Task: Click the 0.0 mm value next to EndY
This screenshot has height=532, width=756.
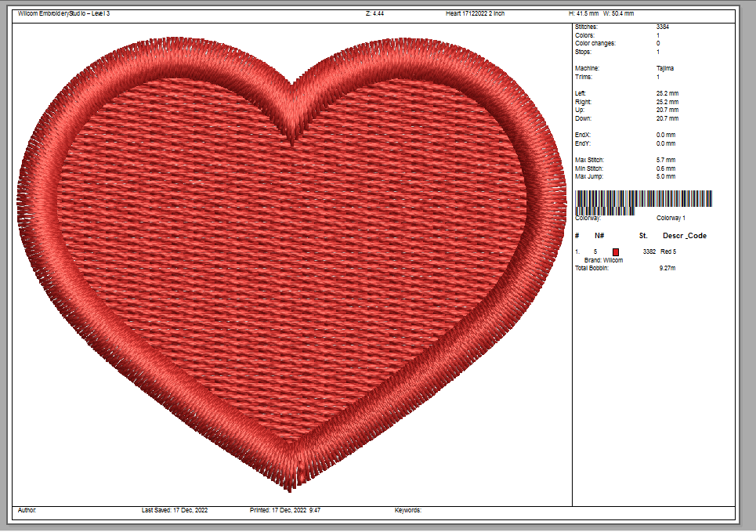Action: click(x=666, y=143)
